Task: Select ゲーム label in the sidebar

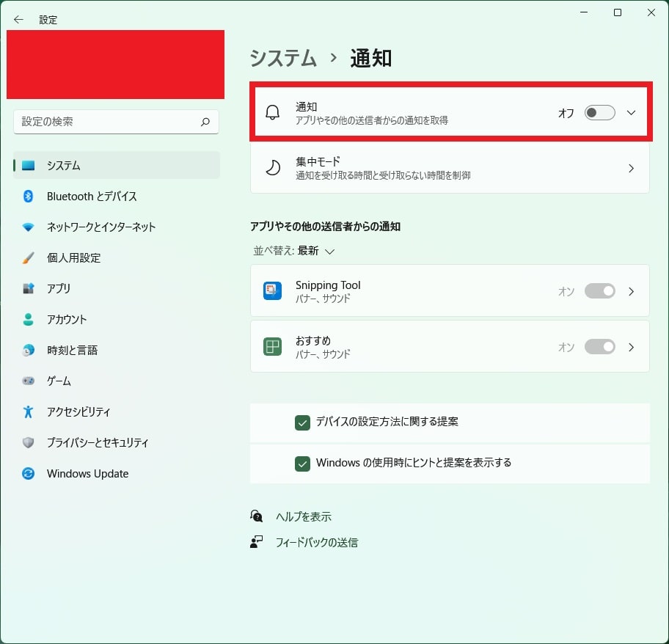Action: pos(59,381)
